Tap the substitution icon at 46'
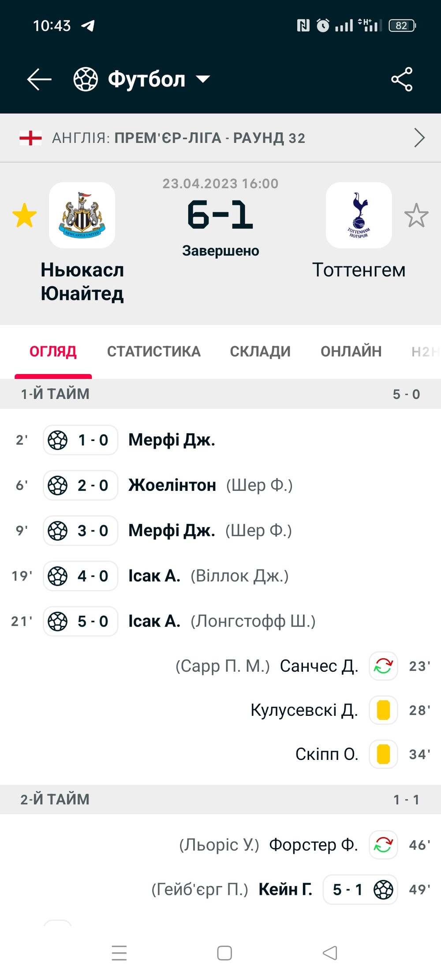The height and width of the screenshot is (980, 441). pos(383,845)
